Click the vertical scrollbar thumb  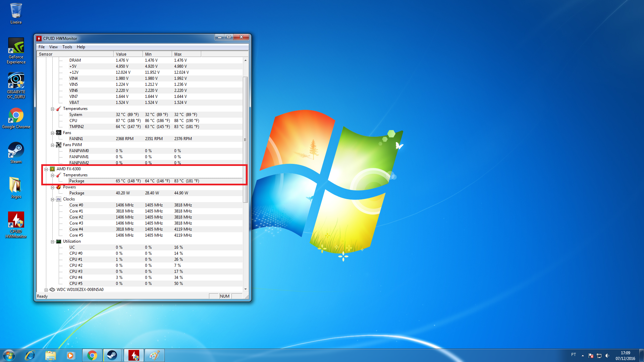click(x=246, y=140)
